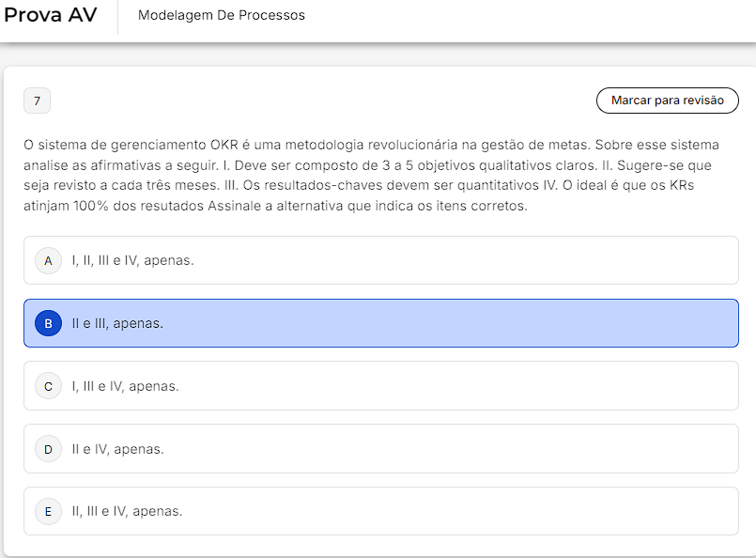756x558 pixels.
Task: Click the 'Prova AV' page title
Action: pyautogui.click(x=51, y=16)
